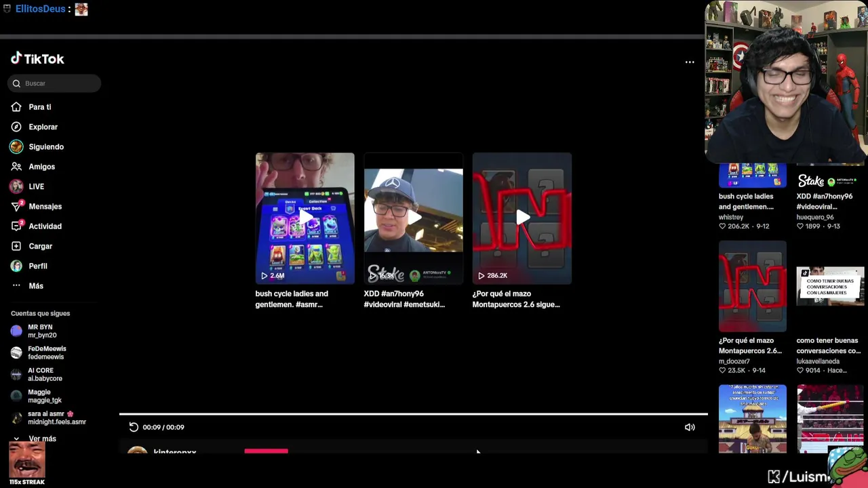
Task: Click the Cargar plus icon
Action: coord(16,246)
